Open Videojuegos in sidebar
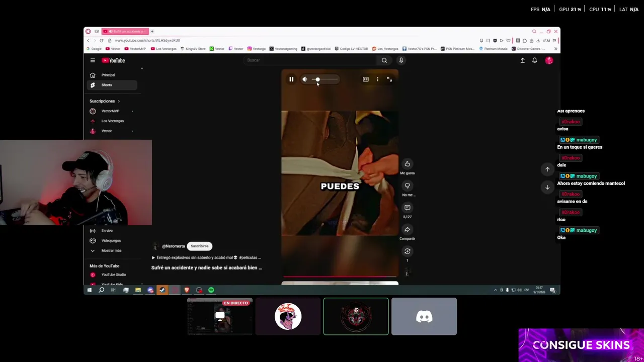 pos(112,240)
